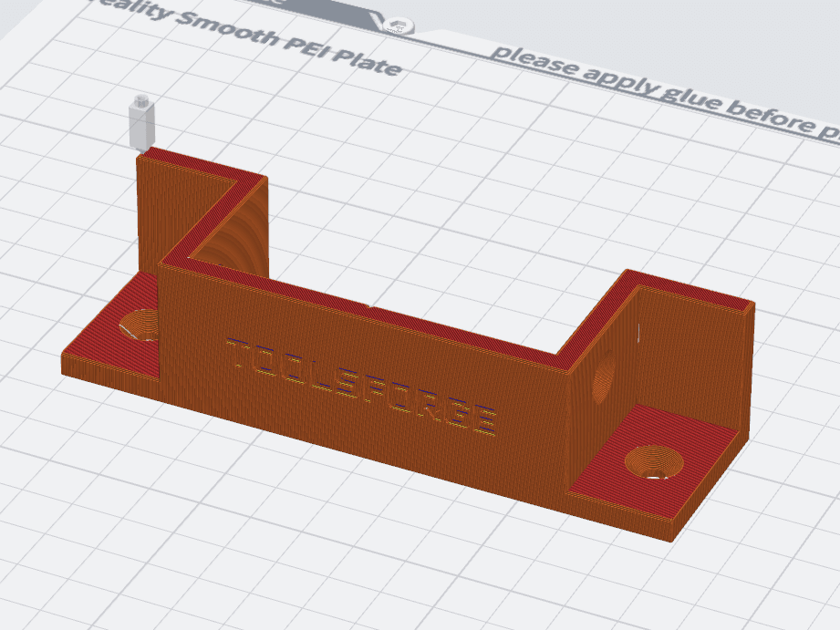Screen dimensions: 840x630
Task: Click the countersunk screw hole on left foot
Action: coord(140,325)
